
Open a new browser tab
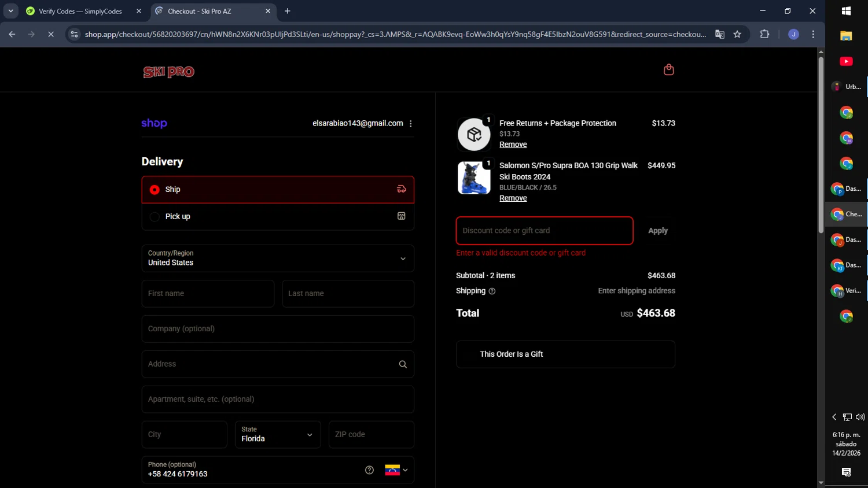click(x=288, y=11)
